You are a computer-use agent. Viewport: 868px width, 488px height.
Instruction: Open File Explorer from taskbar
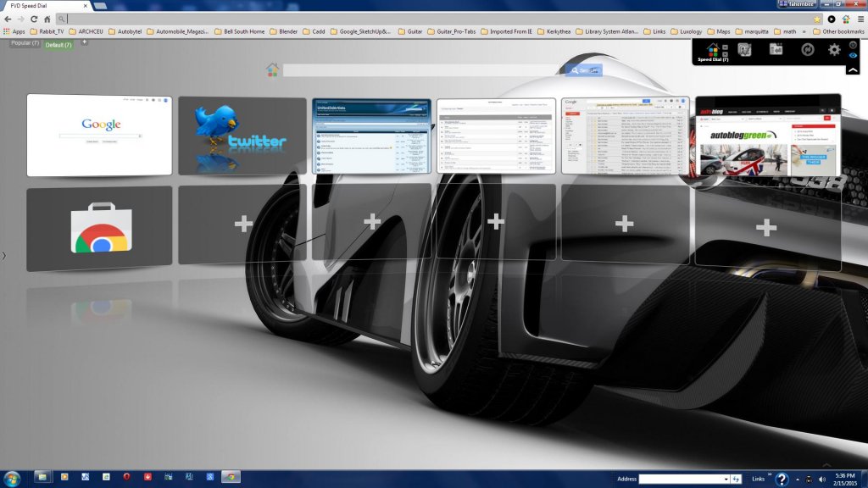coord(42,477)
